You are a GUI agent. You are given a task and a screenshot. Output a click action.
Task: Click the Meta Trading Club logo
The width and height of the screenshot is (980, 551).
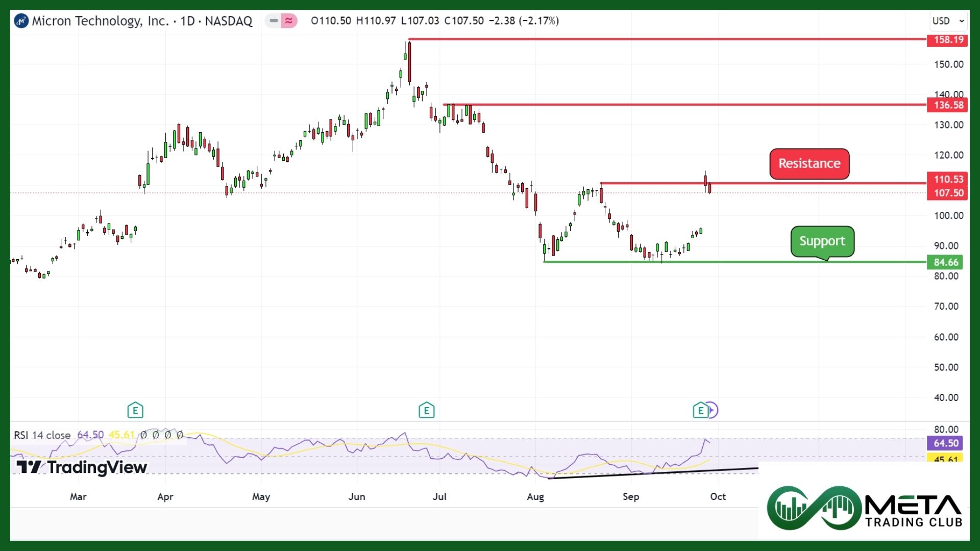click(x=864, y=508)
